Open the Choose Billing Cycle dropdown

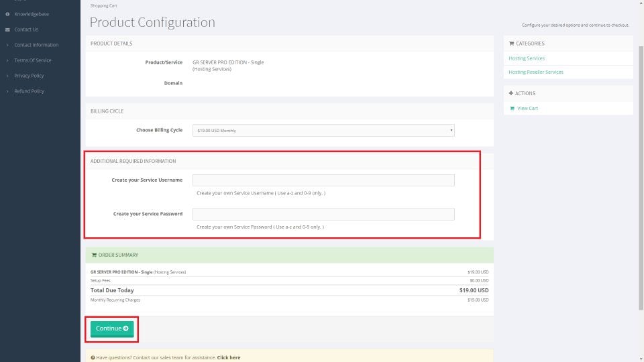click(x=323, y=130)
